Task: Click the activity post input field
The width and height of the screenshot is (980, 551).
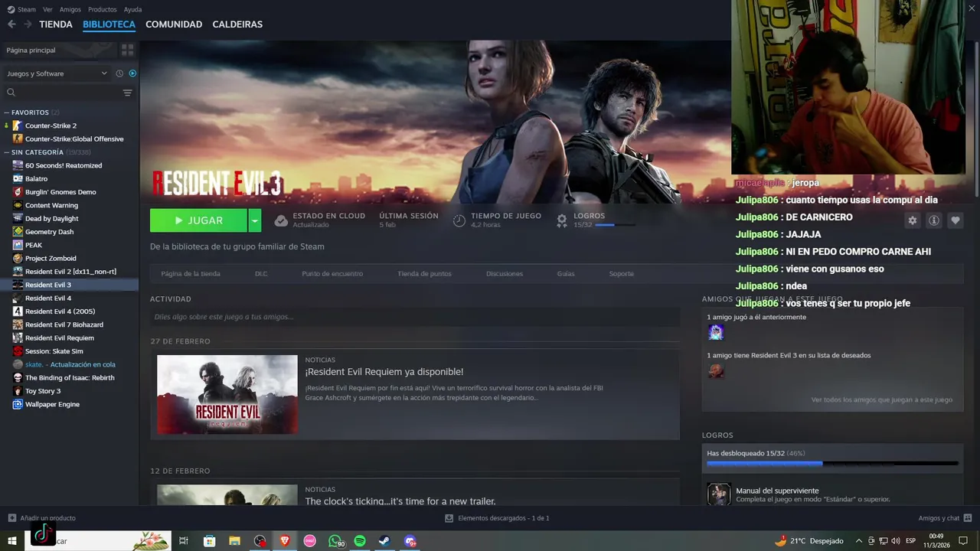Action: coord(414,317)
